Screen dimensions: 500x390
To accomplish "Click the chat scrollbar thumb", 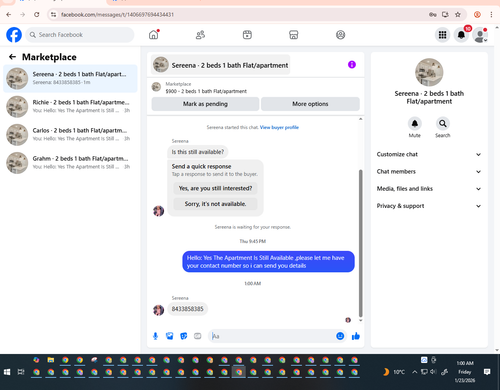I will pos(360,243).
